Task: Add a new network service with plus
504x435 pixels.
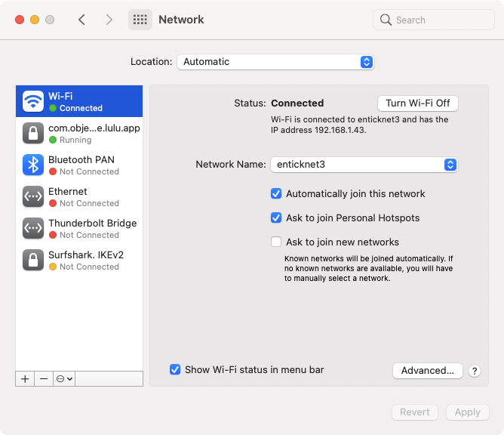Action: click(25, 379)
